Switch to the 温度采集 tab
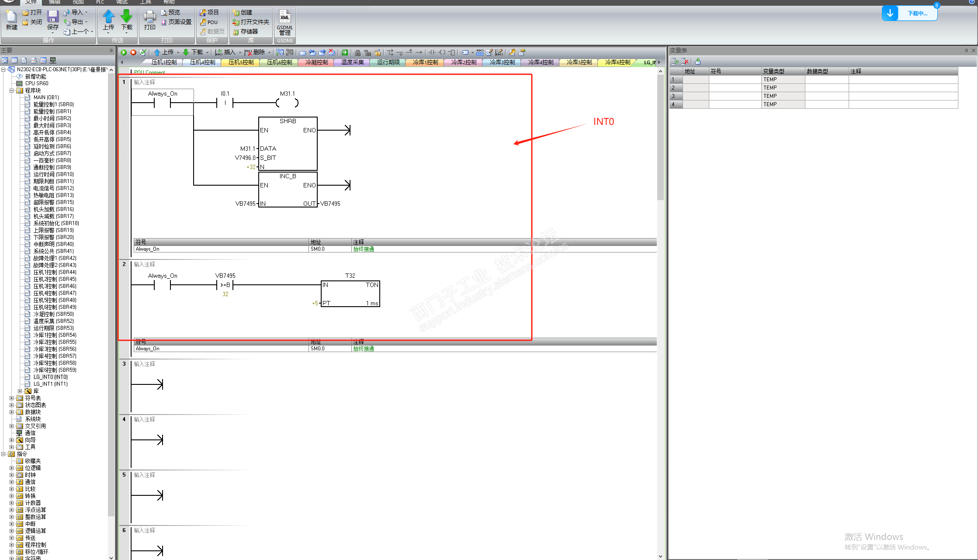Screen dimensions: 978x560 coord(352,62)
